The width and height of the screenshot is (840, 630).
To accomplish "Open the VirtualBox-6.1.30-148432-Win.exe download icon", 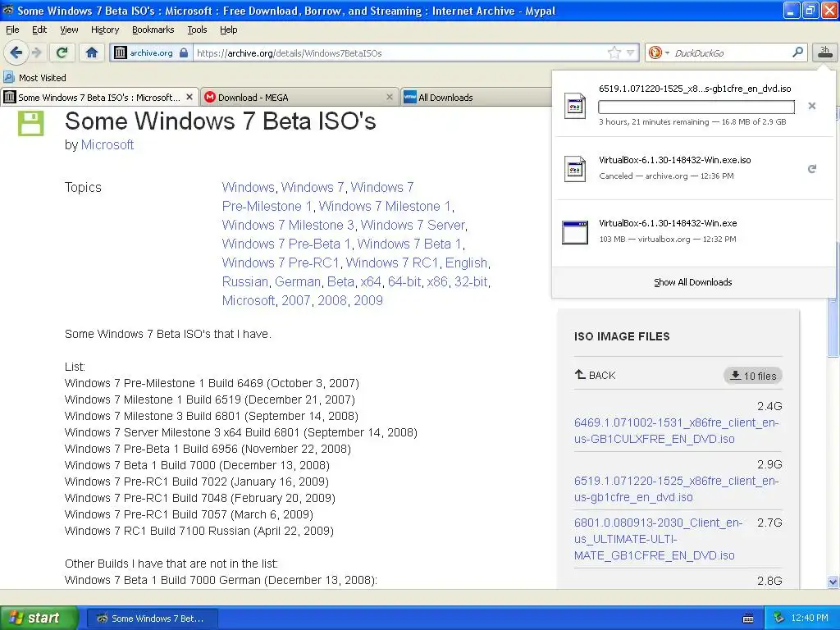I will click(x=575, y=232).
